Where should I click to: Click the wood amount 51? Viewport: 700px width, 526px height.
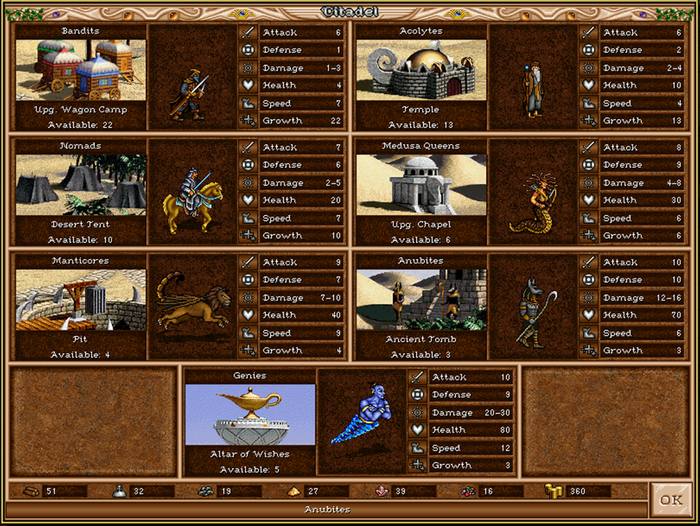(x=51, y=491)
